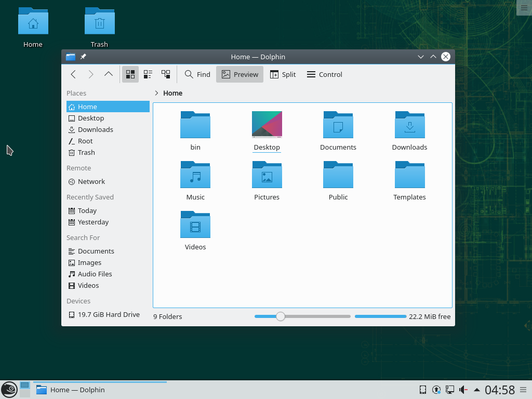532x399 pixels.
Task: Switch to Icons view mode
Action: 130,74
